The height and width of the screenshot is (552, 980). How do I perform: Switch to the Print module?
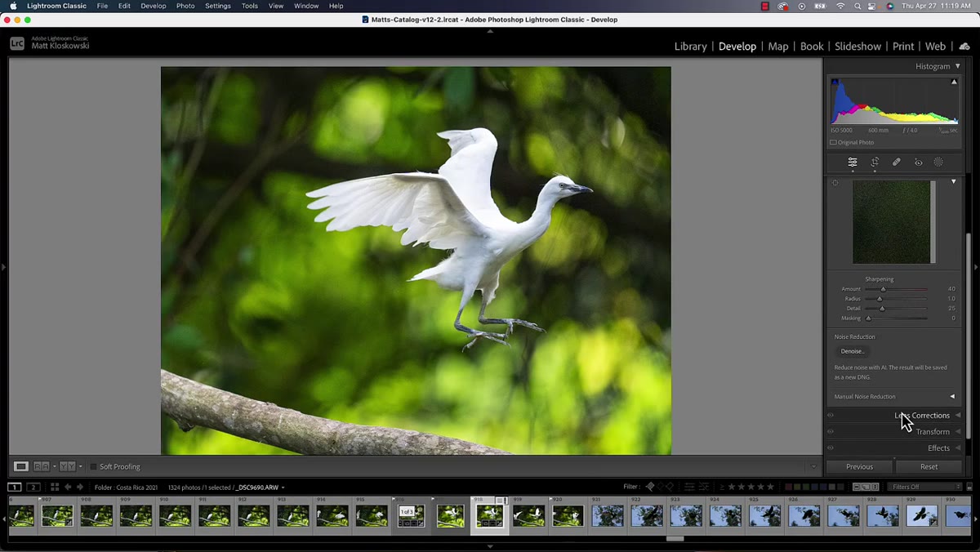[903, 47]
